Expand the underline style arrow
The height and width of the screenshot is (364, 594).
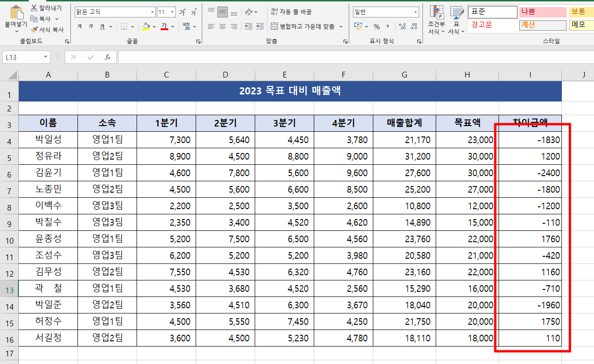tap(110, 26)
